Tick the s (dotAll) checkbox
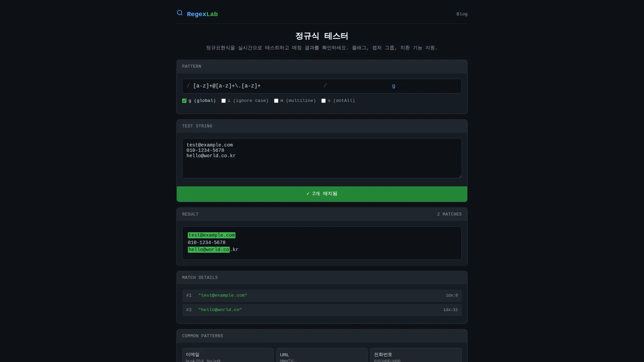The image size is (644, 362). 324,101
